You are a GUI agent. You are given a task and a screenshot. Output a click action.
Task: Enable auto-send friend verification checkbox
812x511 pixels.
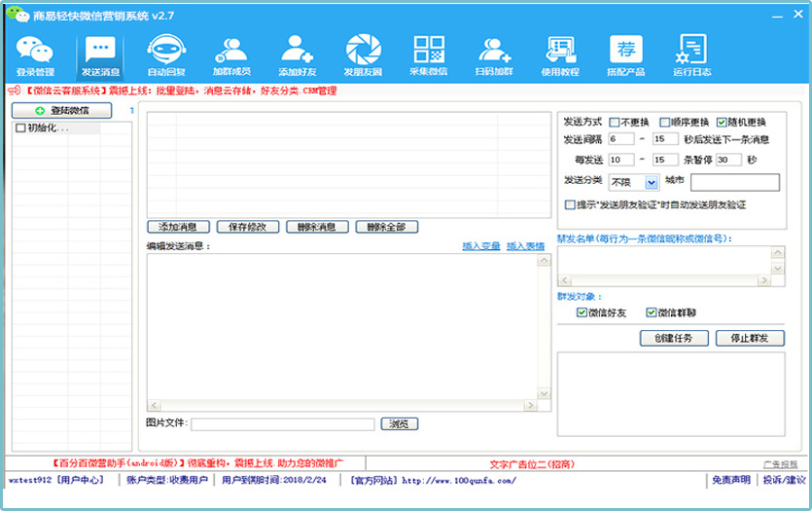click(570, 204)
